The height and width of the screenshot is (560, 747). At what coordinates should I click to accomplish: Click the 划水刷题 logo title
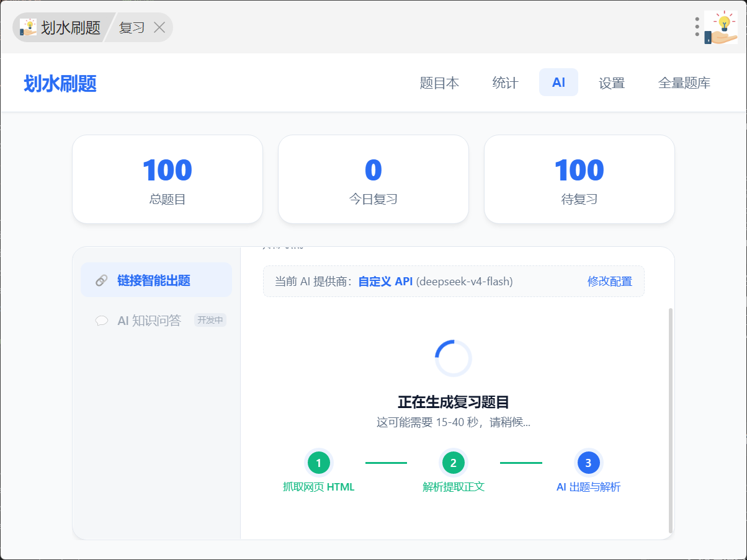click(60, 83)
